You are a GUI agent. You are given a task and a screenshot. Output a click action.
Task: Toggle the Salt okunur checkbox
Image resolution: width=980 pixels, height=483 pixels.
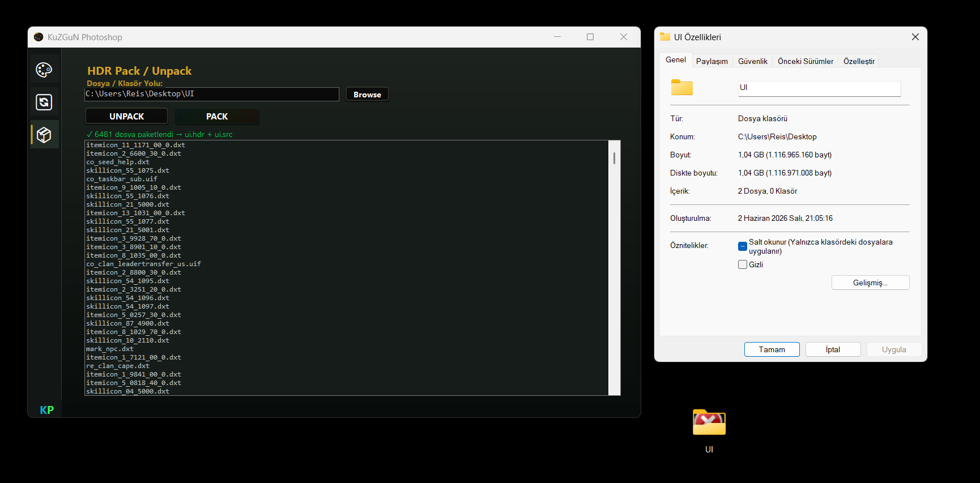click(x=743, y=246)
